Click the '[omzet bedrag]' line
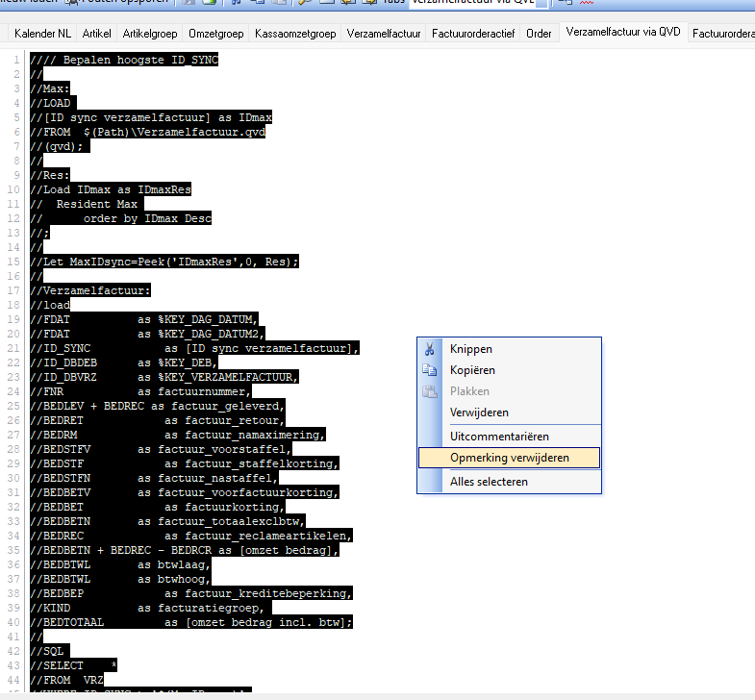 (185, 551)
